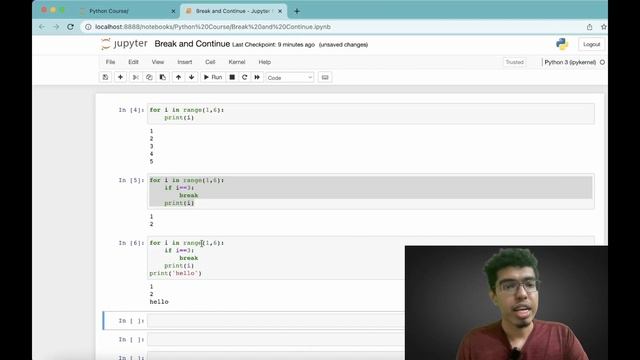Open the File menu
The image size is (640, 360).
pyautogui.click(x=111, y=62)
